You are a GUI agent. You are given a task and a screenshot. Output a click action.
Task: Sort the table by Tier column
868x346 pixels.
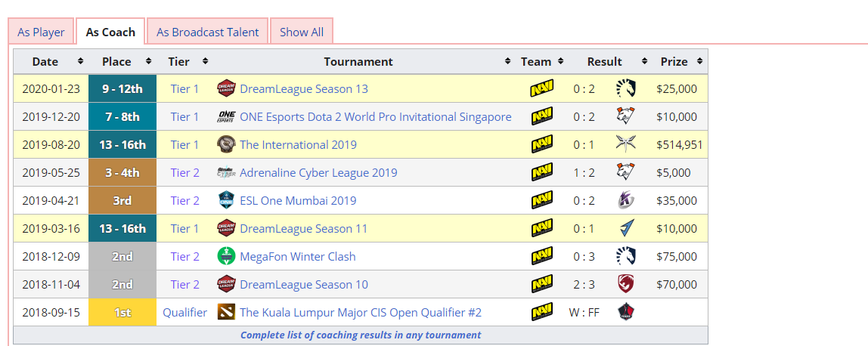tap(203, 61)
